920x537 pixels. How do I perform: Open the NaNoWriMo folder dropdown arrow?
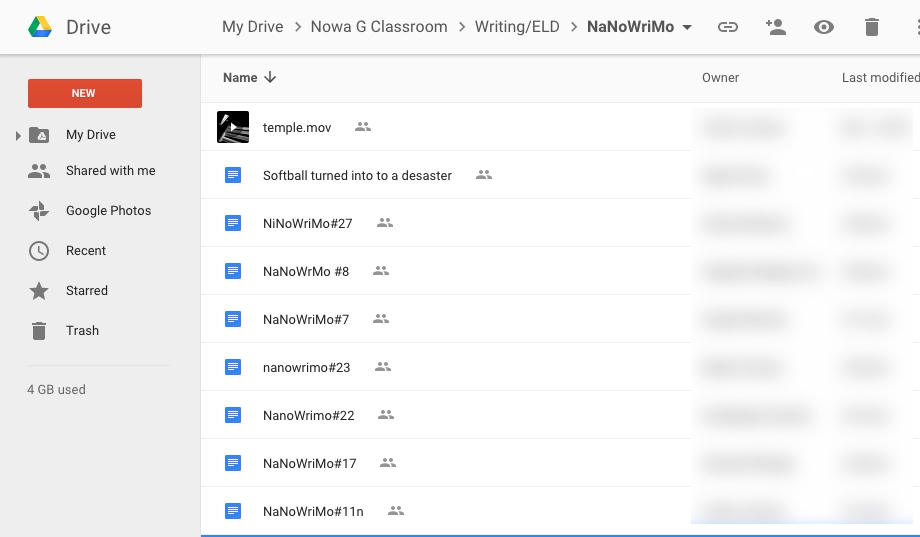(x=688, y=27)
